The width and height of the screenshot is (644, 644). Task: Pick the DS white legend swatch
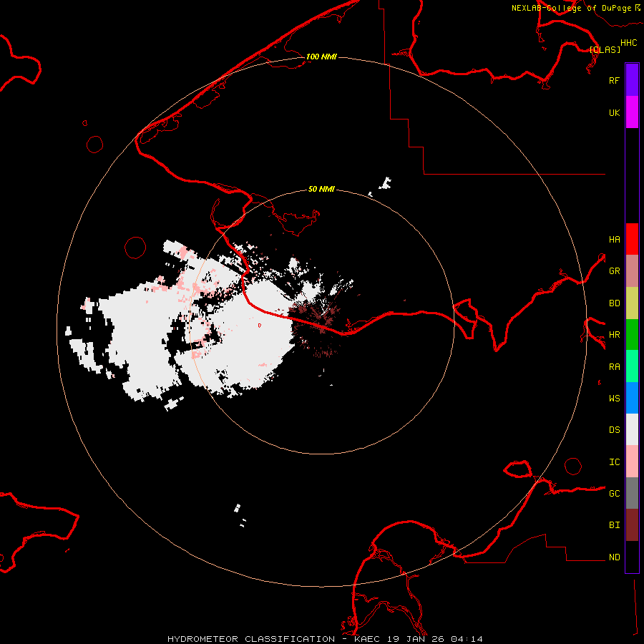[632, 429]
